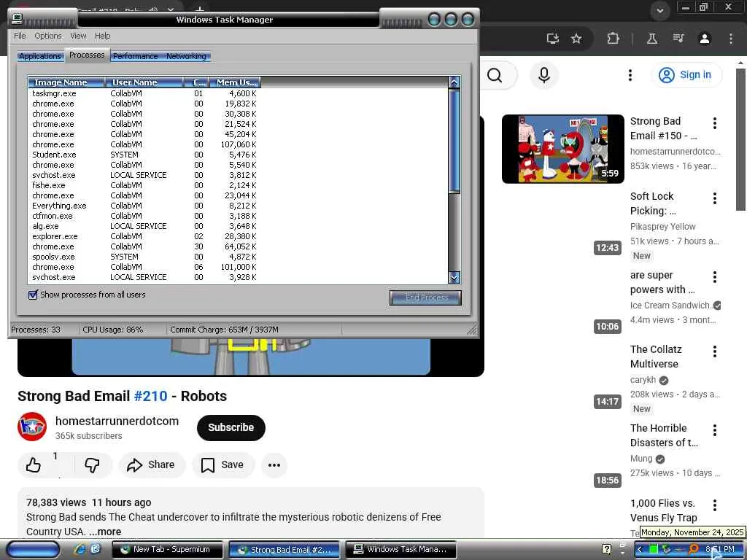The width and height of the screenshot is (747, 560).
Task: Click the Share button under video
Action: tap(152, 464)
